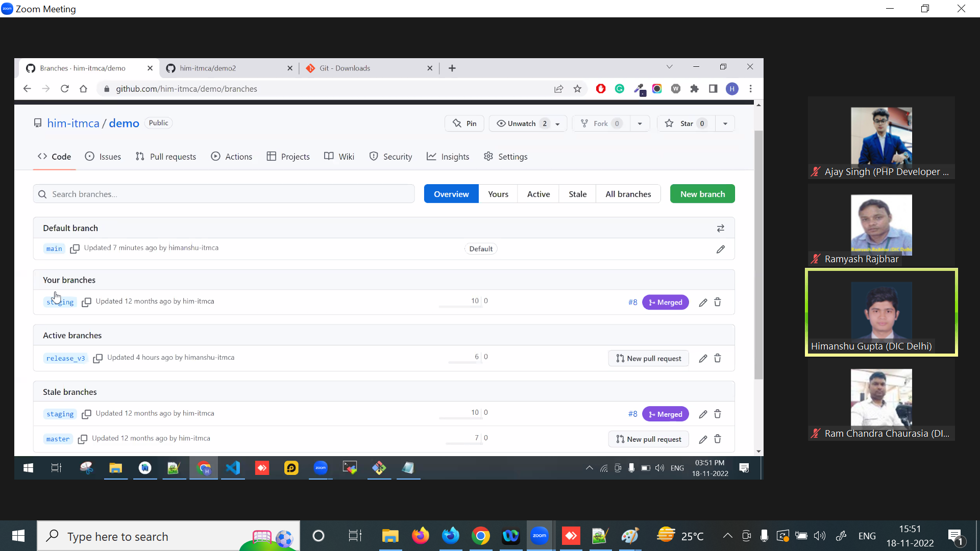
Task: Show hidden icons in bottom system tray
Action: [x=727, y=536]
